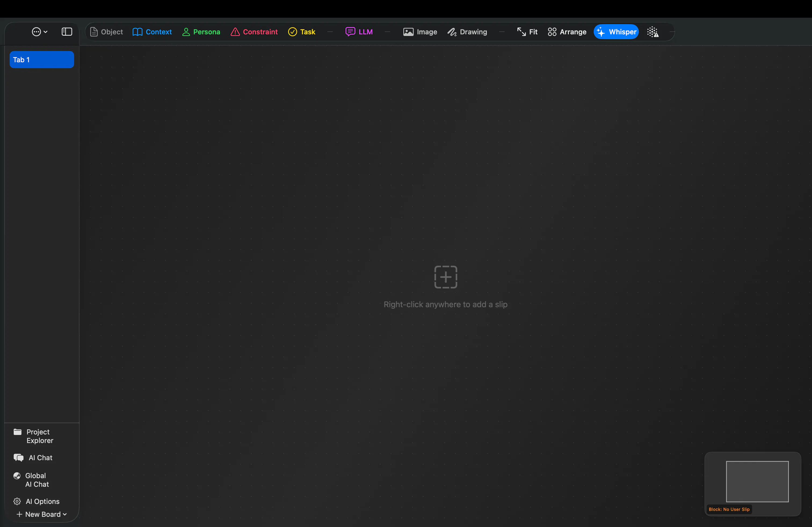Image resolution: width=812 pixels, height=527 pixels.
Task: Click the 'Block: No User Slip' status label
Action: [x=729, y=509]
